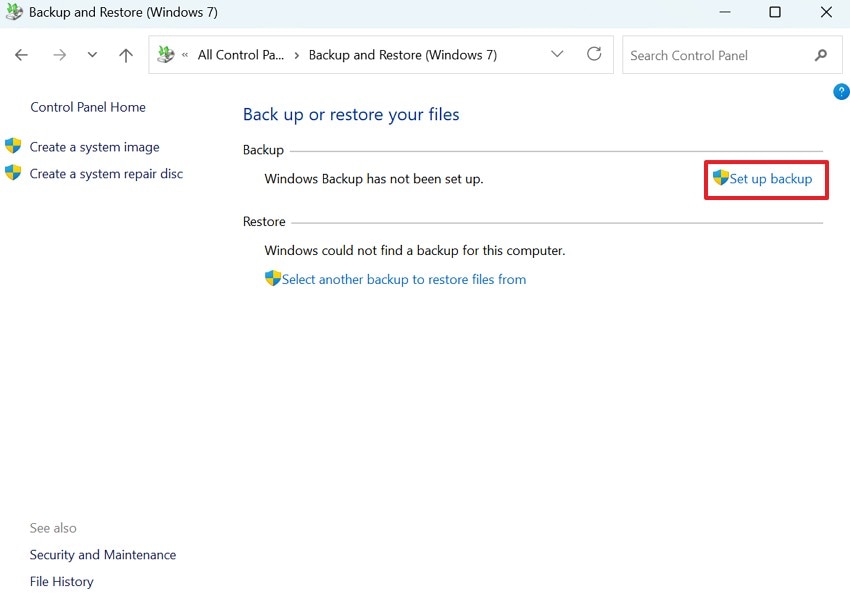
Task: Click shield icon beside Create a system image
Action: click(x=13, y=146)
